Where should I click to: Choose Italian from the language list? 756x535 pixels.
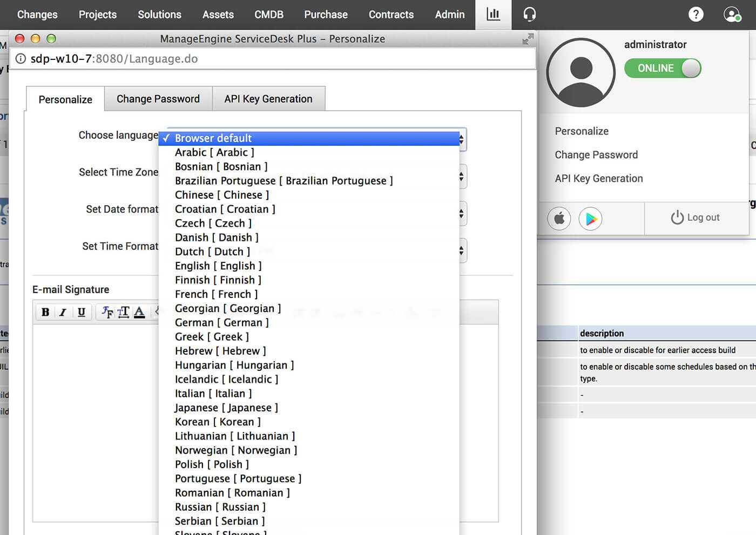pos(309,394)
